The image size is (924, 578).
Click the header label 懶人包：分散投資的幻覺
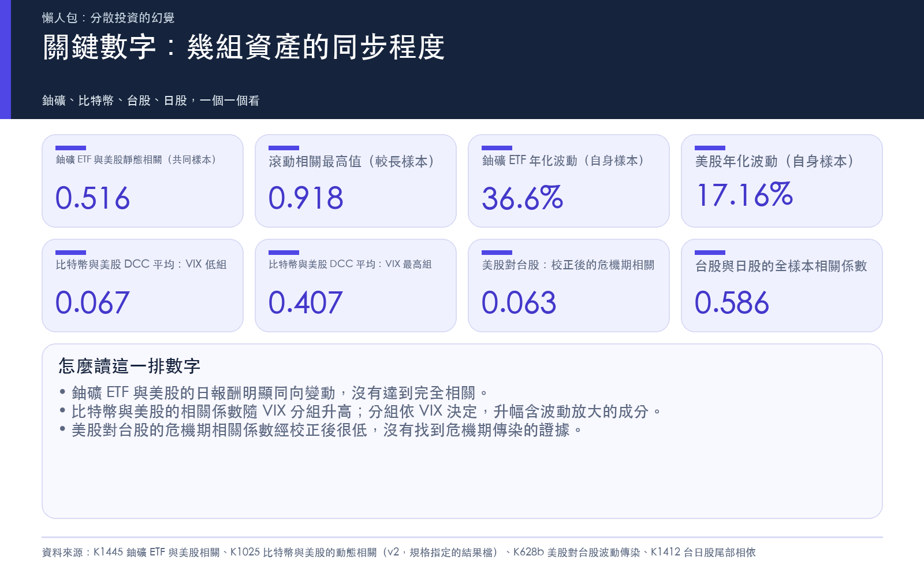[x=109, y=18]
